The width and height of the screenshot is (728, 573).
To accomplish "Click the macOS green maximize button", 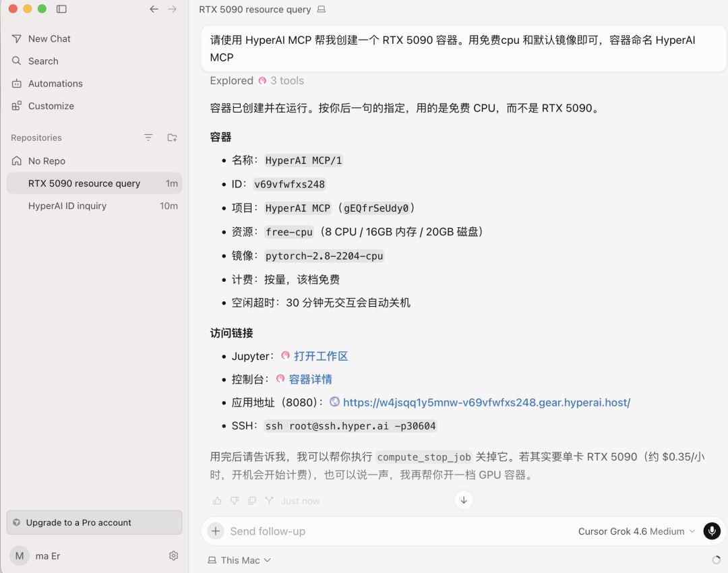I will click(42, 9).
